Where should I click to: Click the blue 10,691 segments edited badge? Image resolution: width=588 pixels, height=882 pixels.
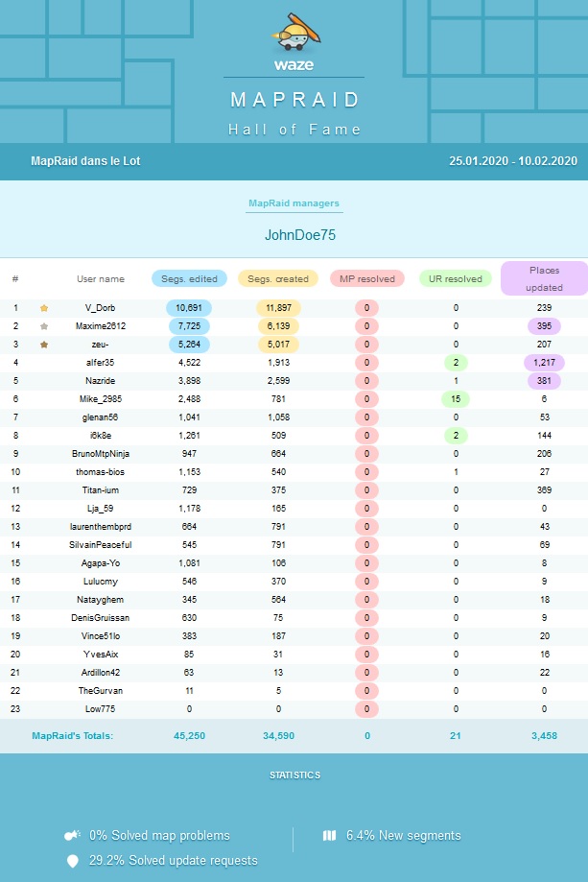[x=189, y=308]
